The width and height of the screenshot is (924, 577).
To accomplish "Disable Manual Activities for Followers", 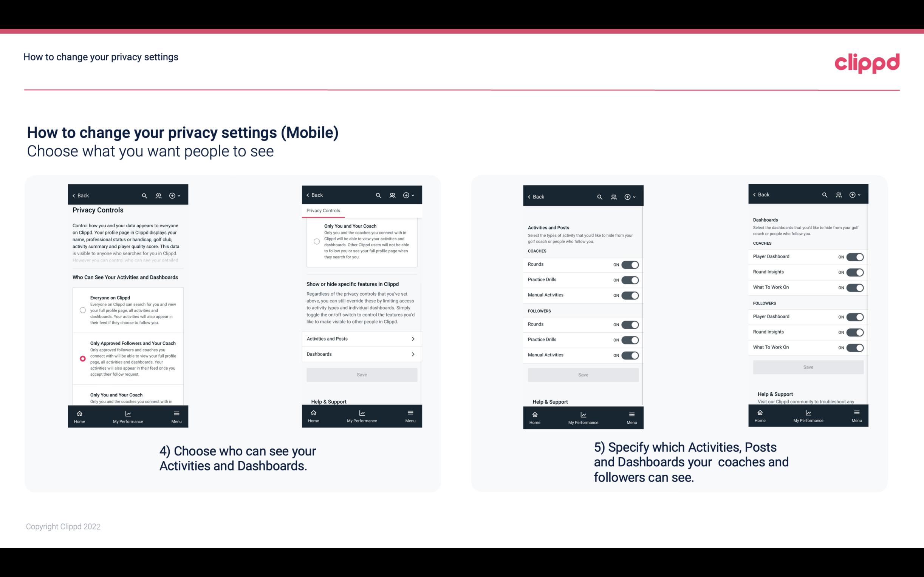I will click(628, 355).
